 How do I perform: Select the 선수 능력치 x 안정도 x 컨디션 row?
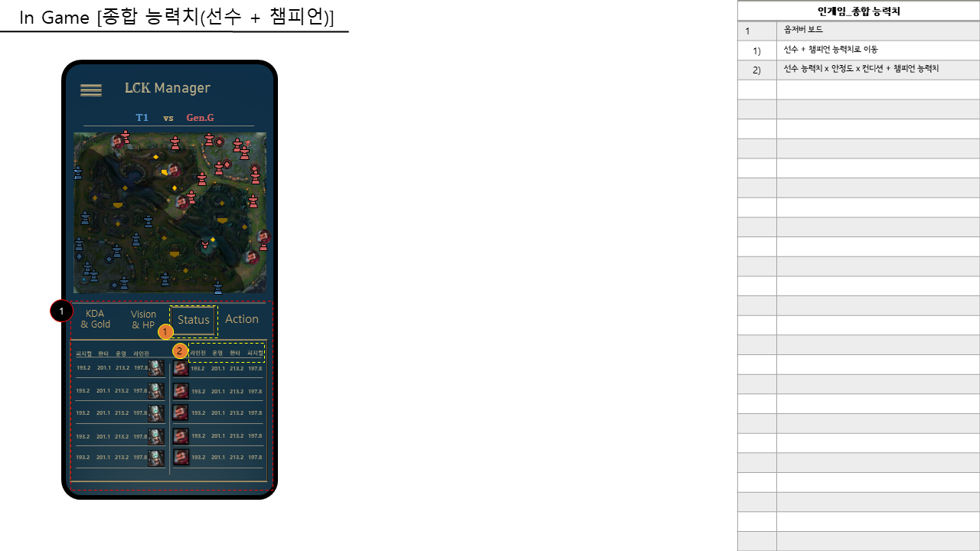858,70
